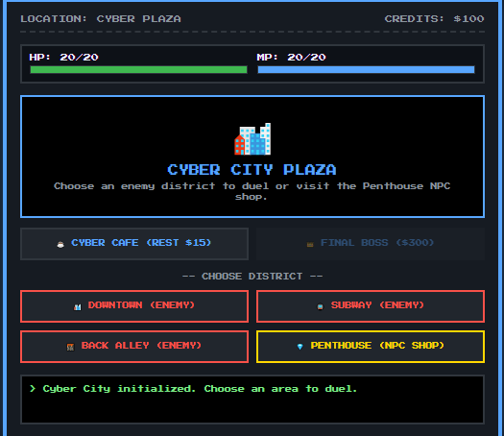
Task: Click the CREDITS: $100 text
Action: click(x=434, y=19)
